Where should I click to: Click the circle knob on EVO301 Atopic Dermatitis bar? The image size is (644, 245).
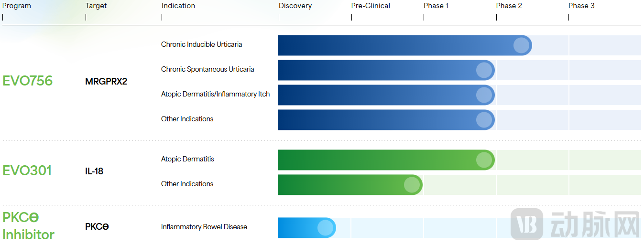(484, 160)
